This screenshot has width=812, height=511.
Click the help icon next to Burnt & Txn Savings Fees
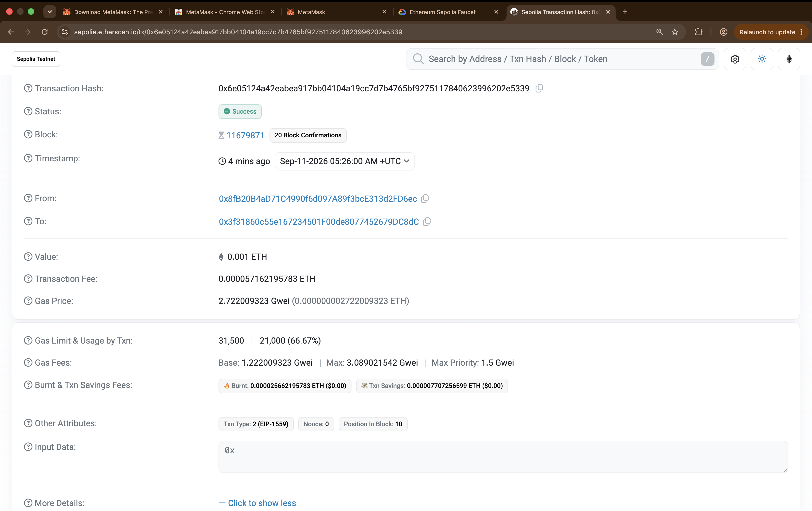pyautogui.click(x=28, y=385)
